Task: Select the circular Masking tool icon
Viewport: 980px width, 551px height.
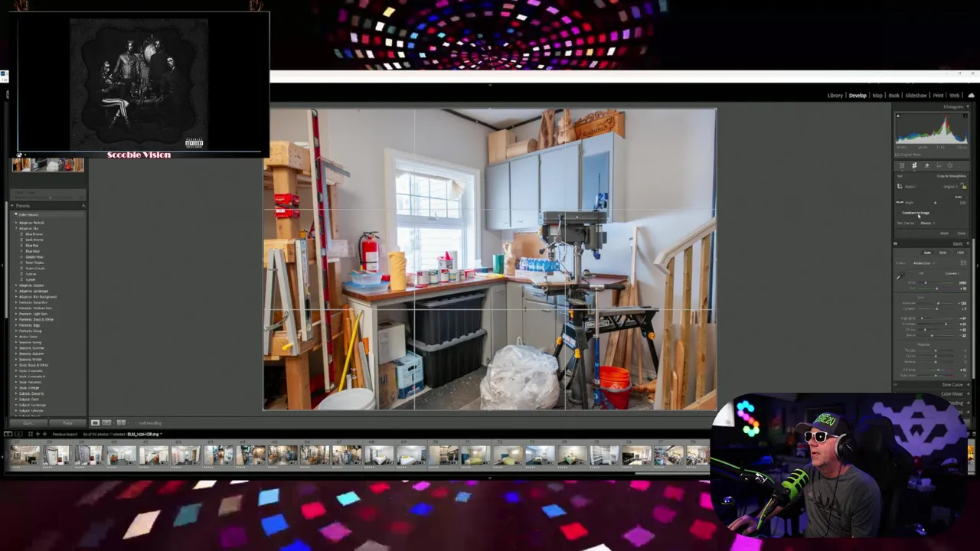Action: pyautogui.click(x=950, y=165)
